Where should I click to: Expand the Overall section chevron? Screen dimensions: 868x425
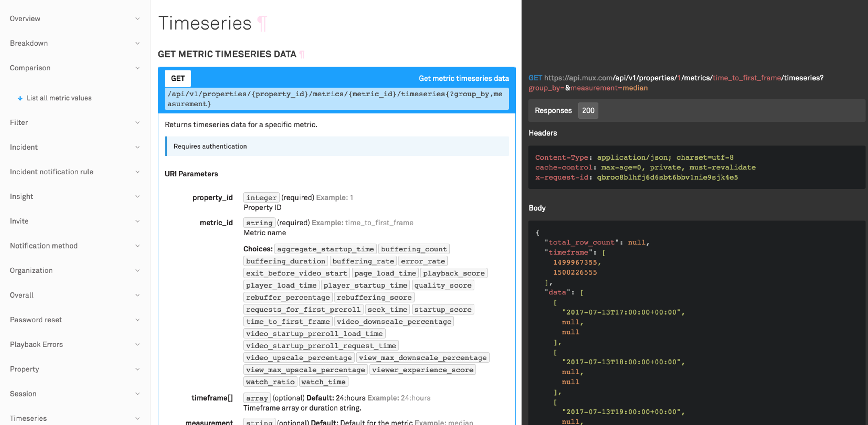137,295
